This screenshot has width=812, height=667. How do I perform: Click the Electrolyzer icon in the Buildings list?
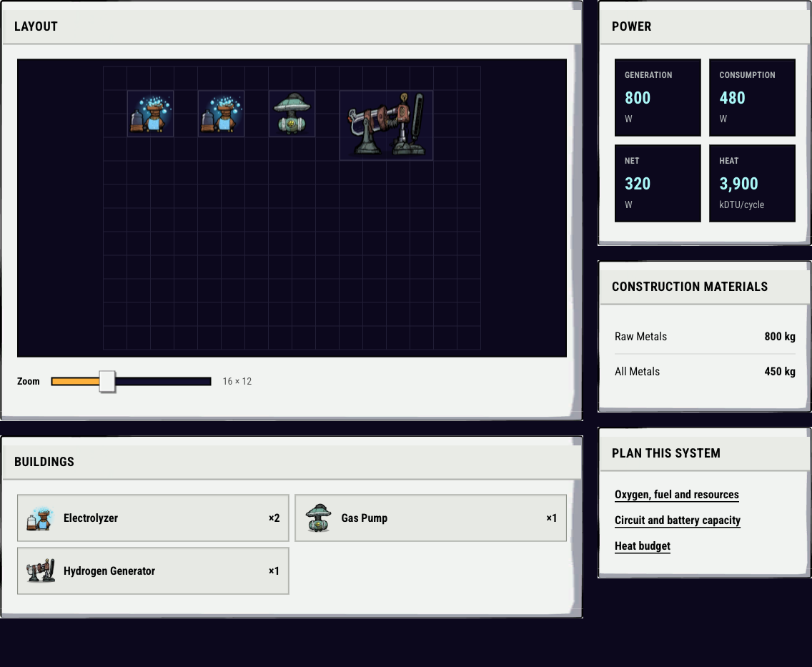pos(41,518)
